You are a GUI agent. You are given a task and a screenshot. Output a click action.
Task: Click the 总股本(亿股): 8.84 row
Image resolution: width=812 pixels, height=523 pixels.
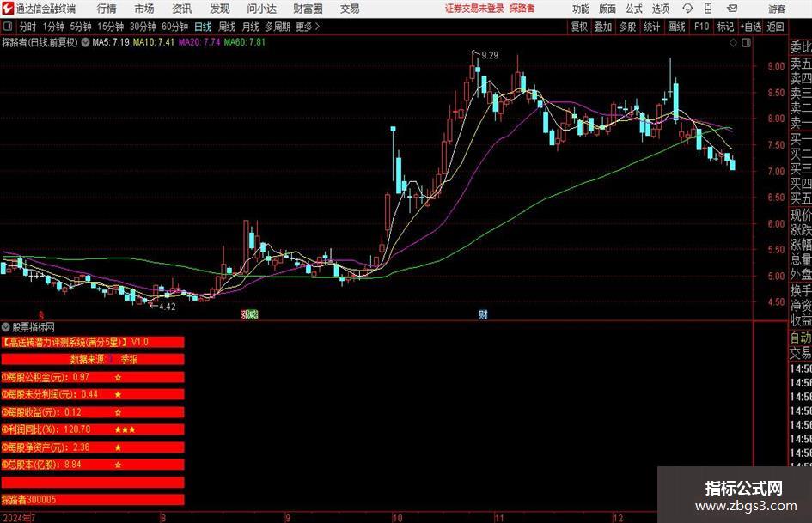(93, 465)
